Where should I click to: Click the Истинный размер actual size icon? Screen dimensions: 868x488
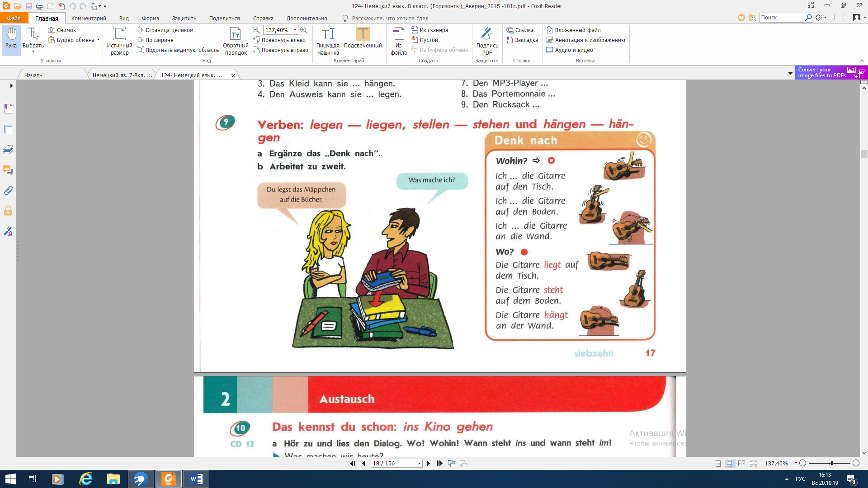click(119, 41)
